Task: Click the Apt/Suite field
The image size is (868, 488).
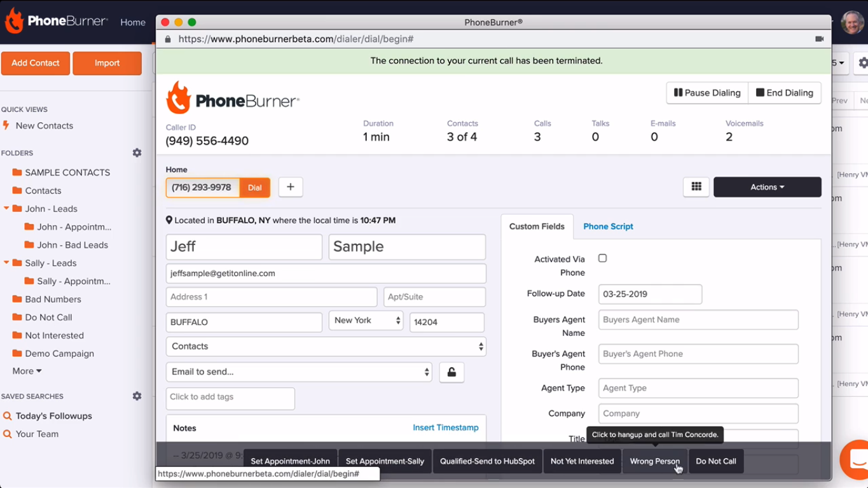Action: [434, 297]
